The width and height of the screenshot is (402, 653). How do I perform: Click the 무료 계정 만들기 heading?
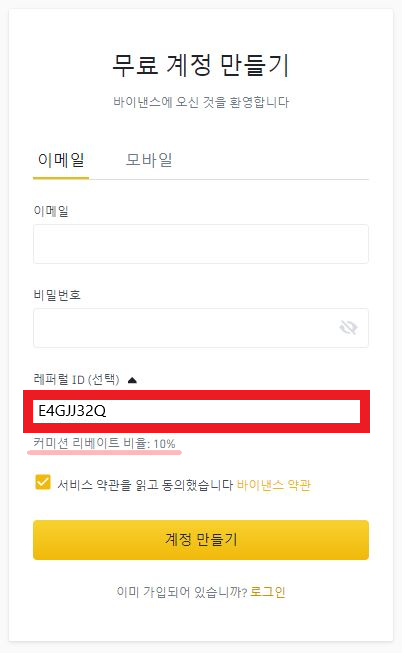point(201,65)
